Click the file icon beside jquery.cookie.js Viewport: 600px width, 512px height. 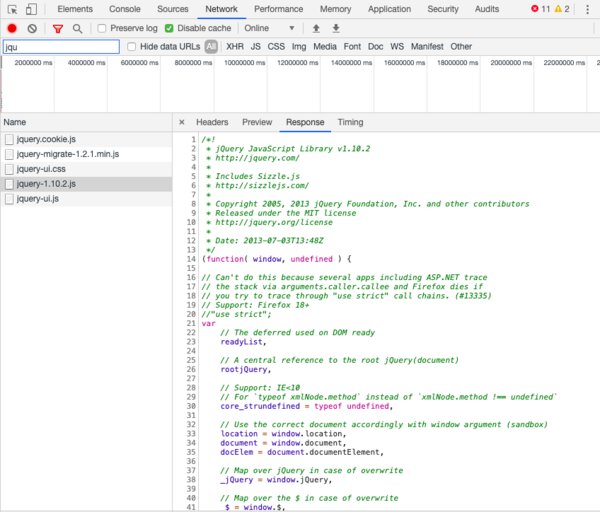(x=9, y=139)
